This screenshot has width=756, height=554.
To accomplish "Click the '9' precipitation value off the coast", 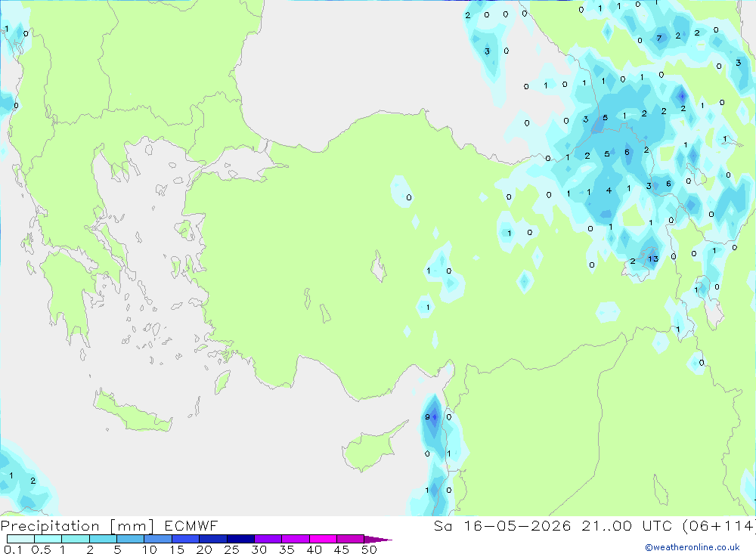I will [x=427, y=417].
